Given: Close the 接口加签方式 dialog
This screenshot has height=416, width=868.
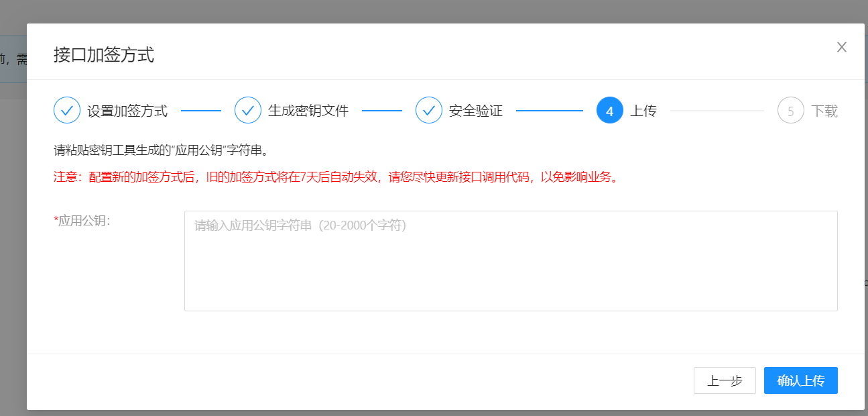Looking at the screenshot, I should click(842, 47).
